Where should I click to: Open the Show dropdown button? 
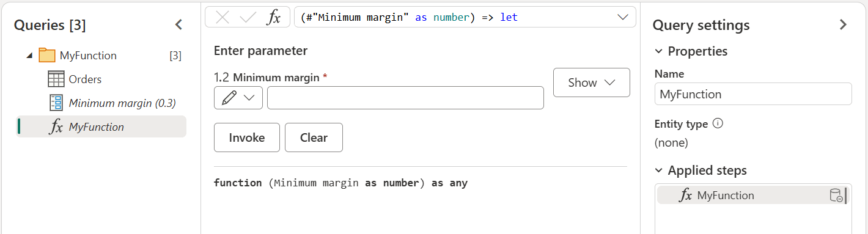[591, 82]
